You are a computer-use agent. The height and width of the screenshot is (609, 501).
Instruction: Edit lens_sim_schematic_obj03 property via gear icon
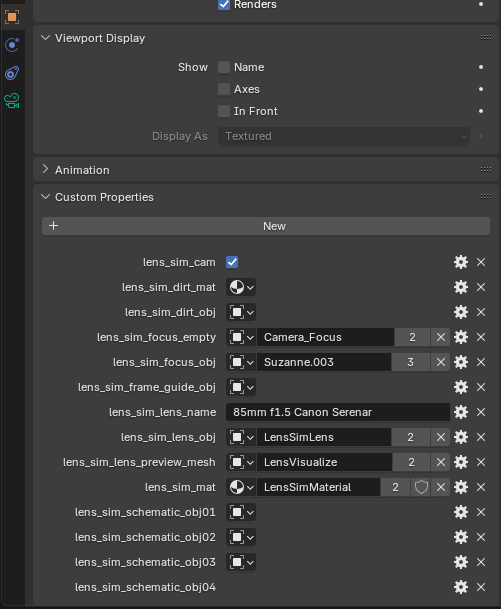tap(461, 562)
